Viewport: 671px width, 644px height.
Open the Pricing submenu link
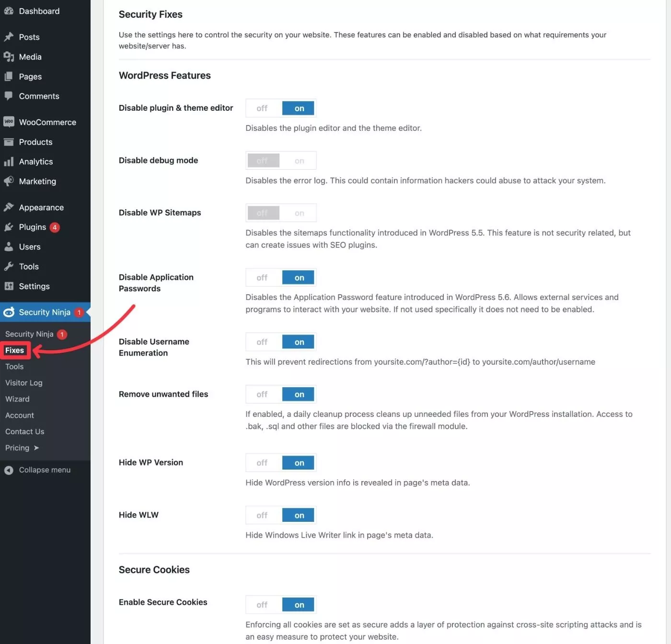pos(17,448)
